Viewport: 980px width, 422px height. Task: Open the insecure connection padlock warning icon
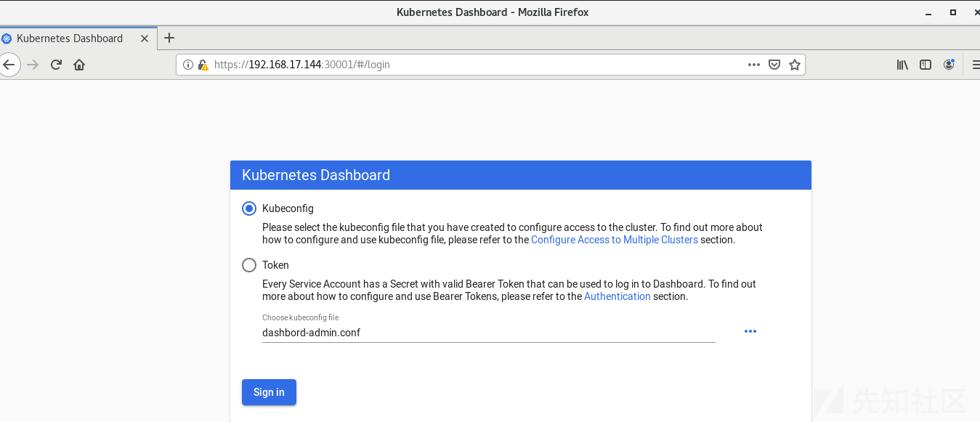click(203, 65)
